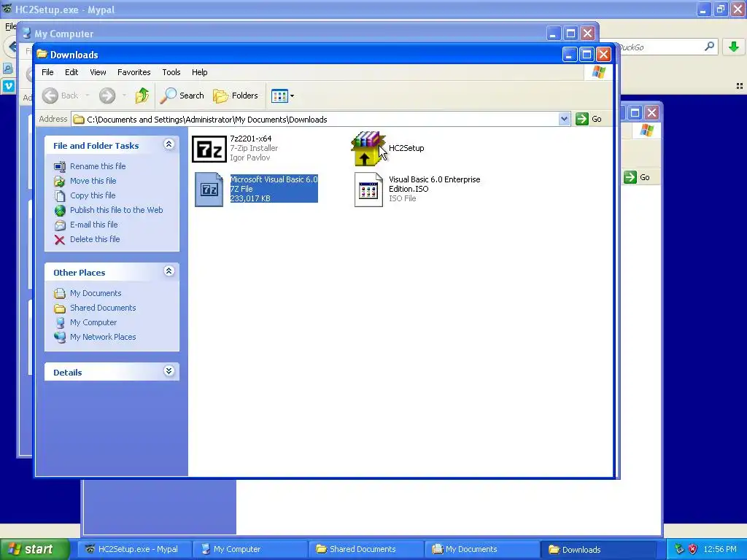Screen dimensions: 747x560
Task: Expand the Details panel
Action: click(x=169, y=371)
